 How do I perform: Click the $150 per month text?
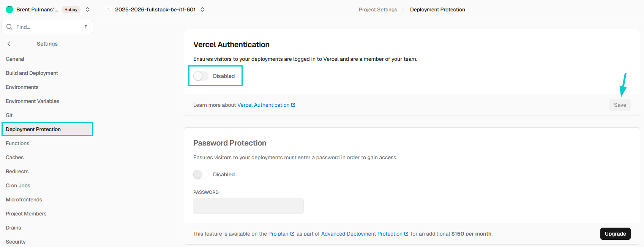point(471,234)
